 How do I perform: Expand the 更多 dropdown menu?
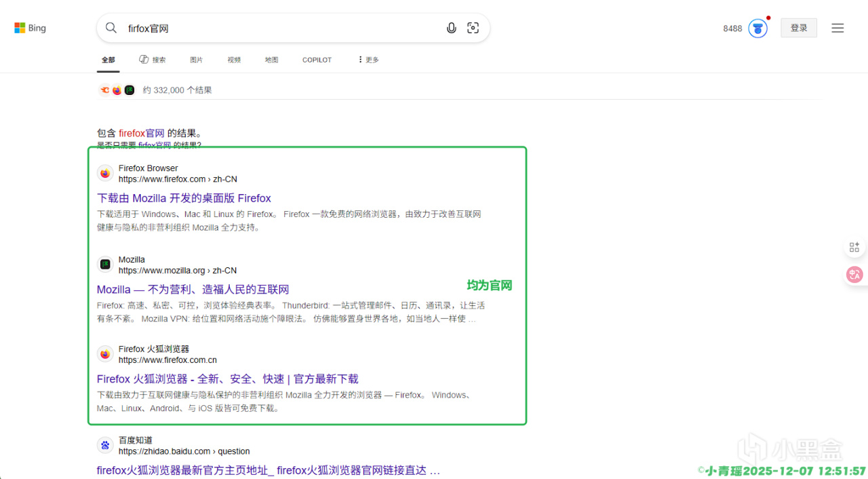(x=368, y=60)
